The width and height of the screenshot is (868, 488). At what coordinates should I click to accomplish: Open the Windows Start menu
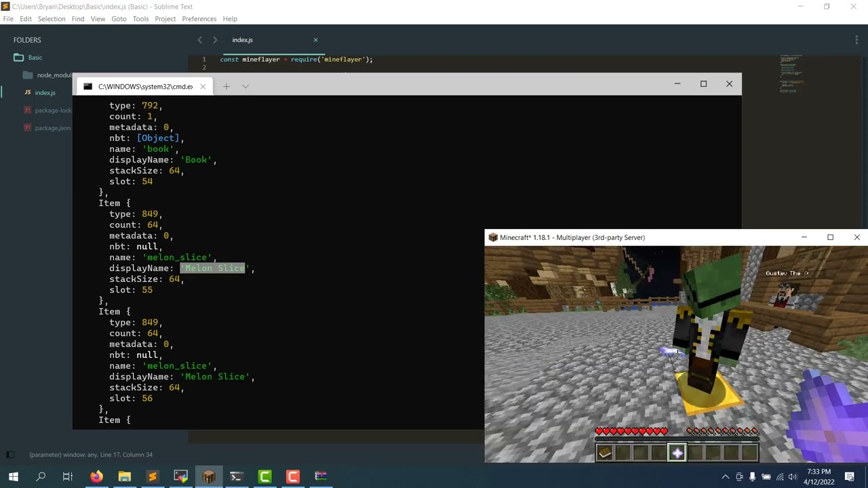(14, 476)
